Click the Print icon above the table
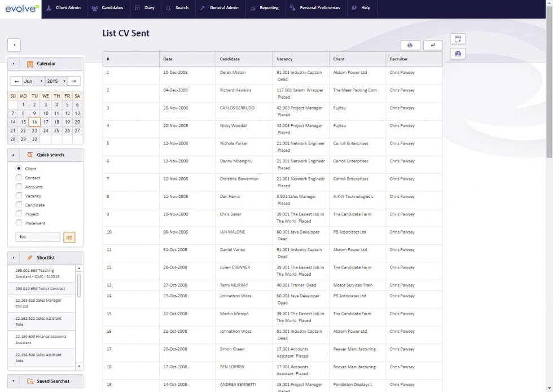 click(x=410, y=45)
